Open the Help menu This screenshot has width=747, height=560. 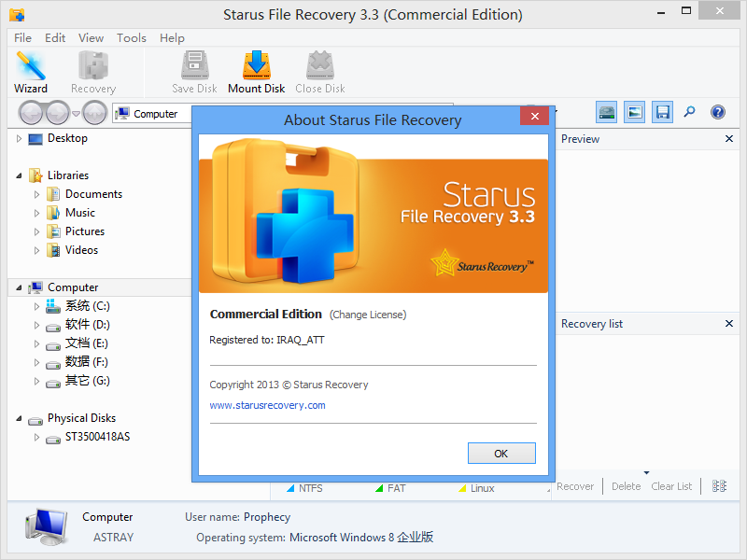172,38
